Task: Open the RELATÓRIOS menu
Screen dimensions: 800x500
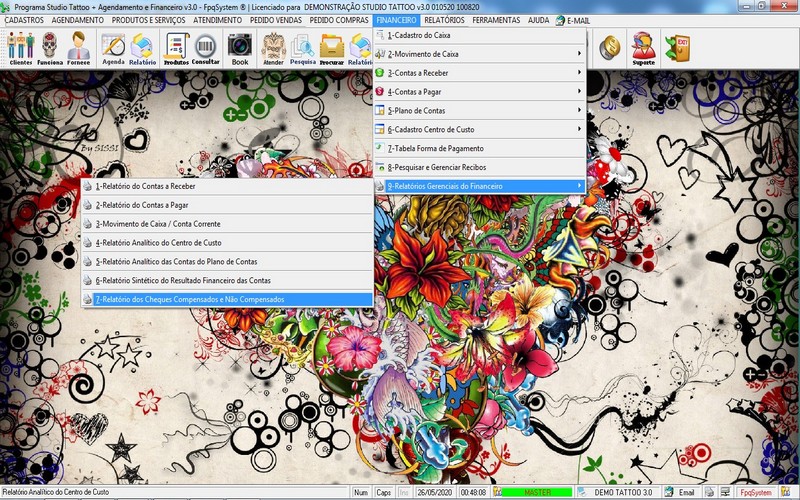Action: click(444, 20)
